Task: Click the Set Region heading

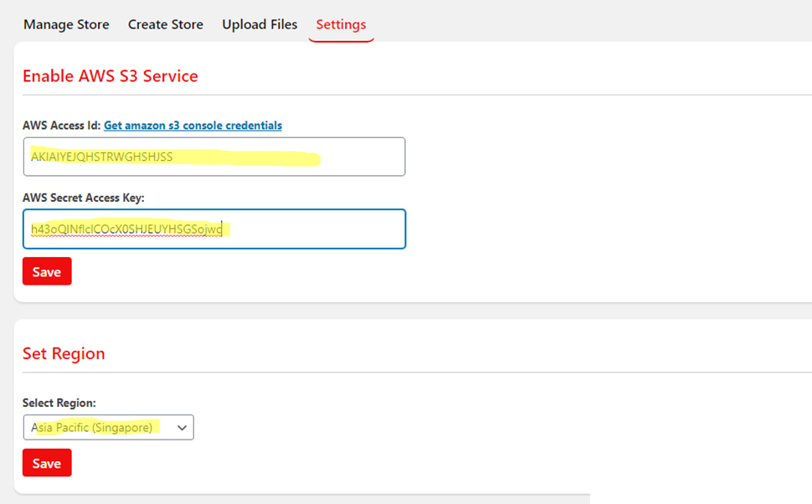Action: click(x=64, y=353)
